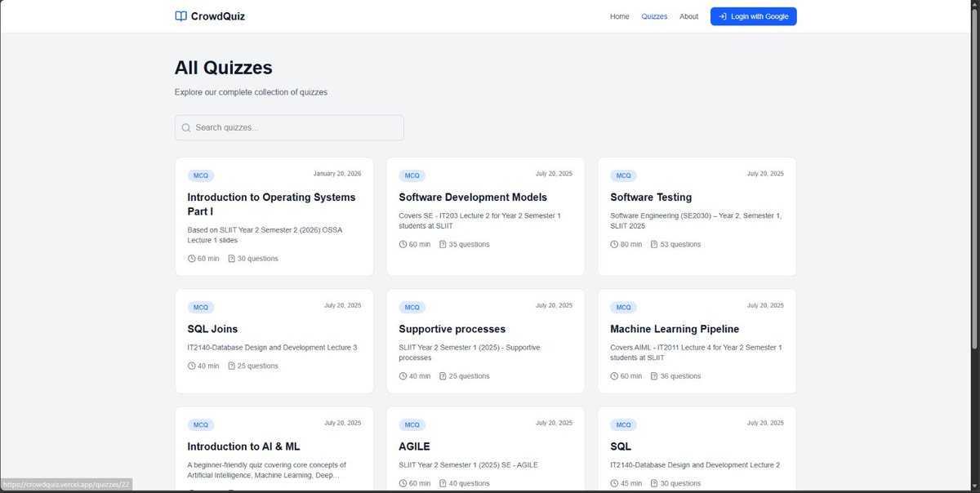Click "30 questions" on Operating Systems card

pos(257,259)
